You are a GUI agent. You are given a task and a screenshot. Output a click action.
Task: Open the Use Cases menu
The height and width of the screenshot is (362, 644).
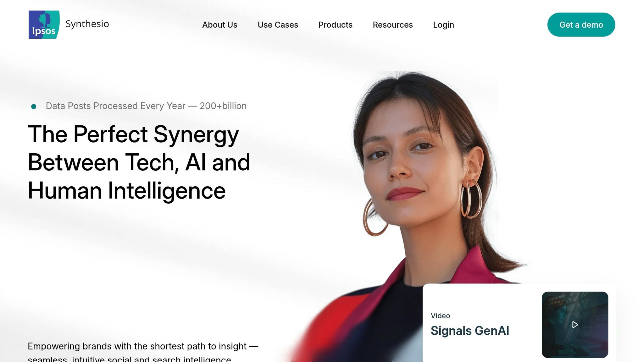pos(278,25)
